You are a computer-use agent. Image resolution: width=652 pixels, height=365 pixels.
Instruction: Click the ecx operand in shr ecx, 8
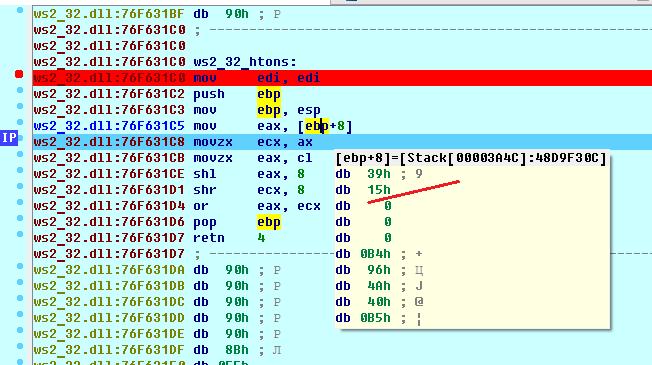(269, 190)
